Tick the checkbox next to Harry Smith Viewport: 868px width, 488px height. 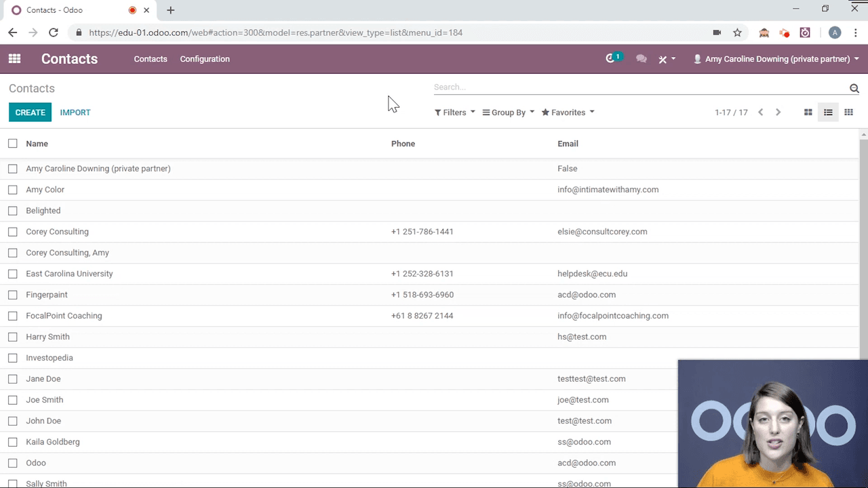click(12, 336)
